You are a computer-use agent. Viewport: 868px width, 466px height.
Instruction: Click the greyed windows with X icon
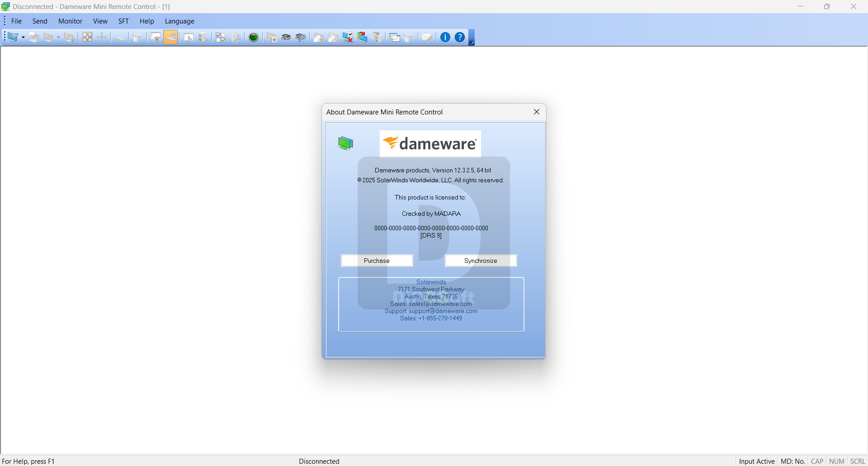[319, 38]
